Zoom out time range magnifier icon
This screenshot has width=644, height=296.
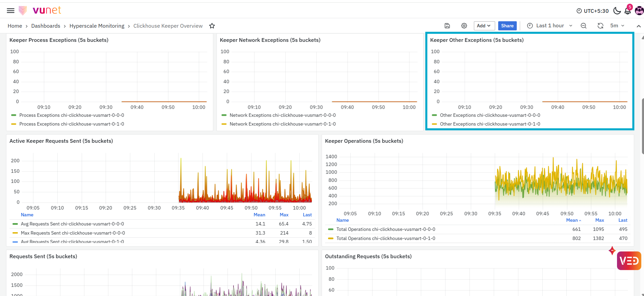pyautogui.click(x=584, y=26)
